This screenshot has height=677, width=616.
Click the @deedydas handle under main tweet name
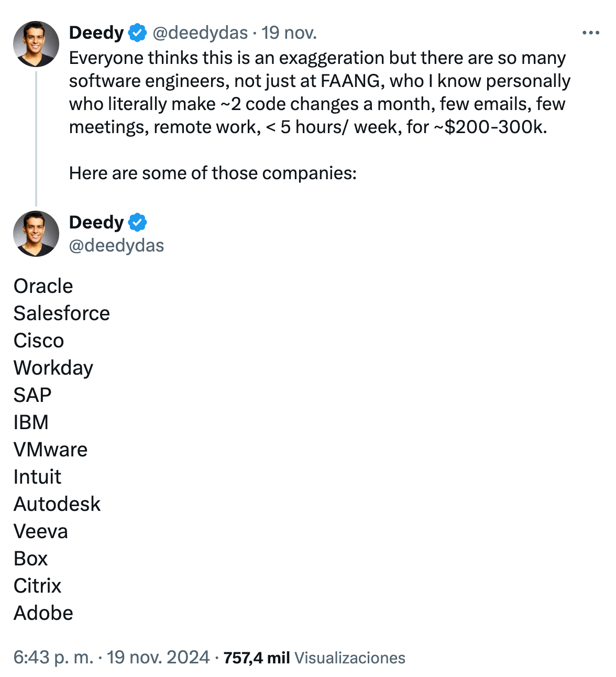click(116, 245)
